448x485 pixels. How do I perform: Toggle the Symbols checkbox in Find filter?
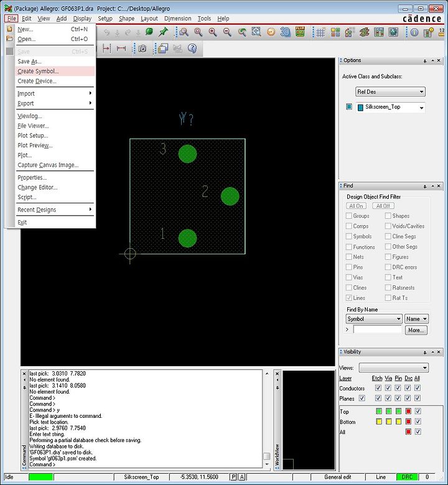coord(349,236)
